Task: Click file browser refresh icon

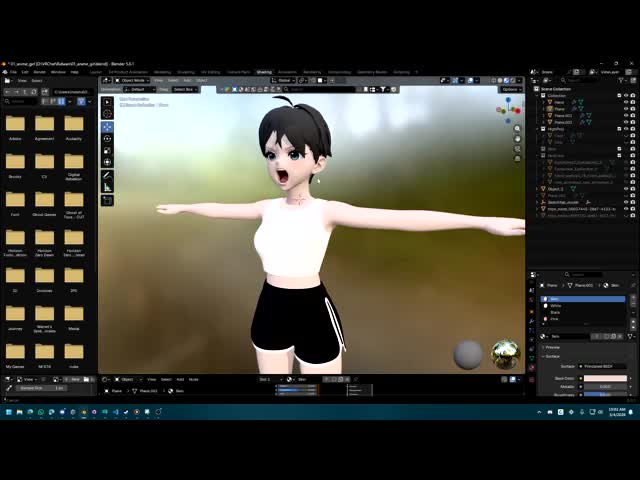Action: pos(34,92)
